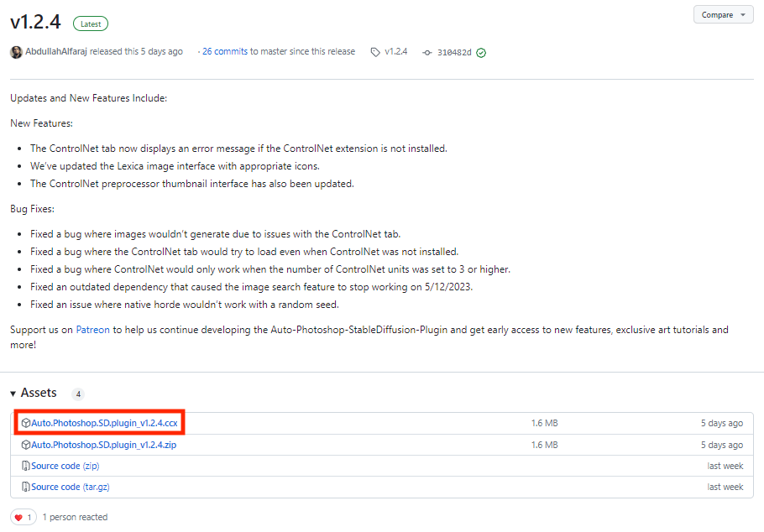
Task: Click the ControlNet preprocessor thumbnail bullet
Action: (x=192, y=184)
